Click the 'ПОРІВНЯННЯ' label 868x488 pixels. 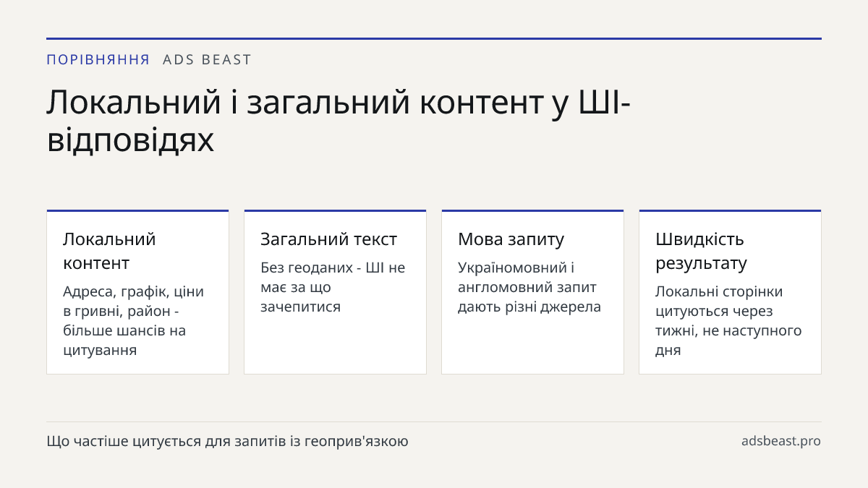pos(98,60)
